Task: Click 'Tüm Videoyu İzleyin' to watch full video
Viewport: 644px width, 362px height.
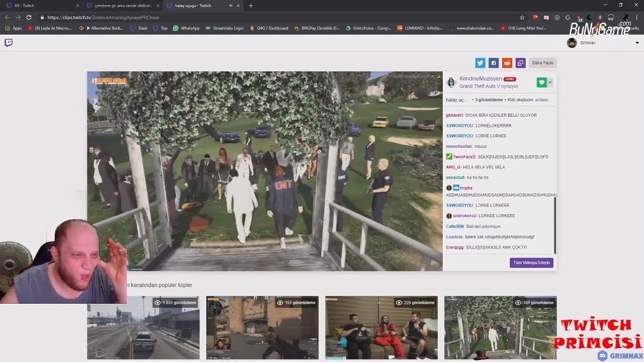Action: pos(531,262)
